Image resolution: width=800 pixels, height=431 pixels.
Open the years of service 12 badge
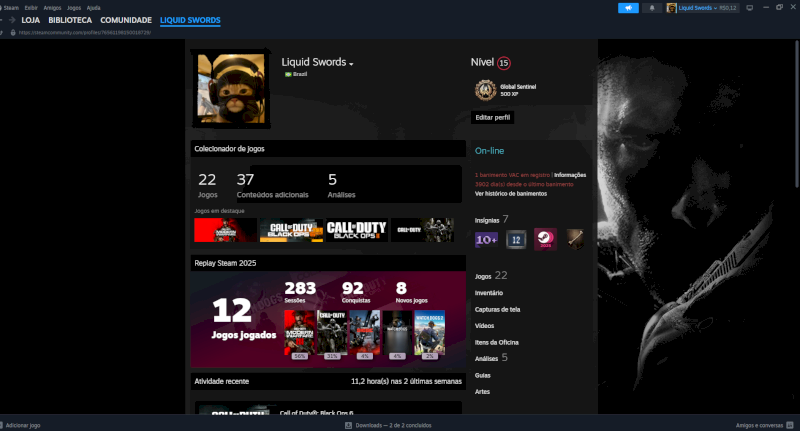[x=516, y=240]
